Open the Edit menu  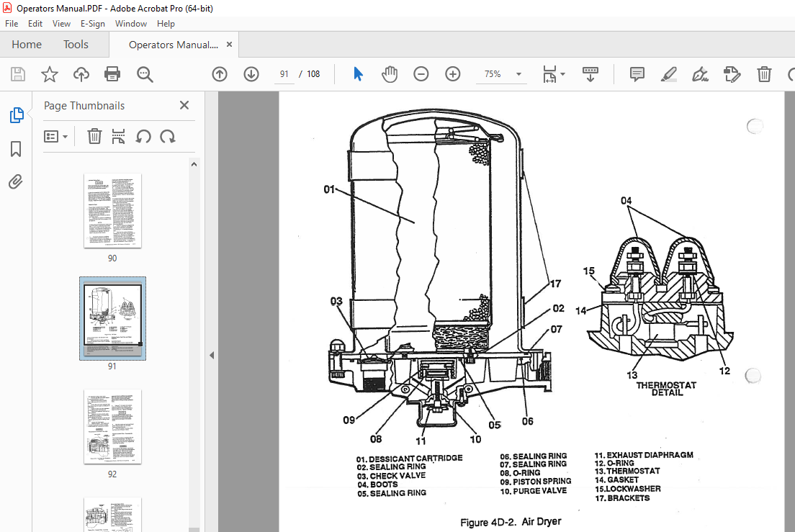click(35, 23)
